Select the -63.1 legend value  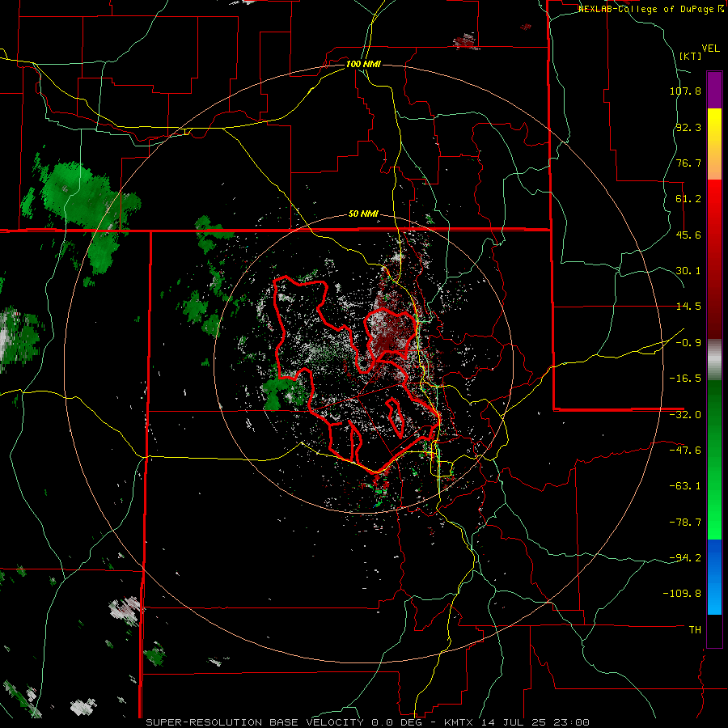[685, 486]
